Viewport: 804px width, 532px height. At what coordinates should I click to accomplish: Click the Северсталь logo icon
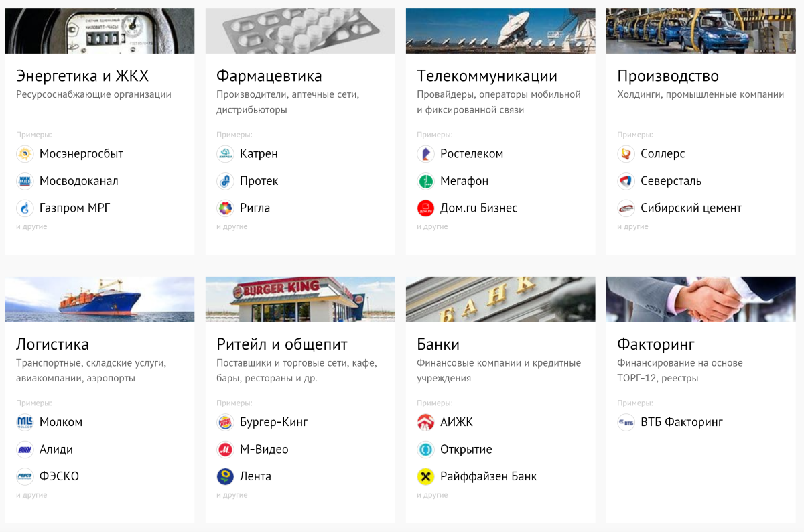coord(626,181)
